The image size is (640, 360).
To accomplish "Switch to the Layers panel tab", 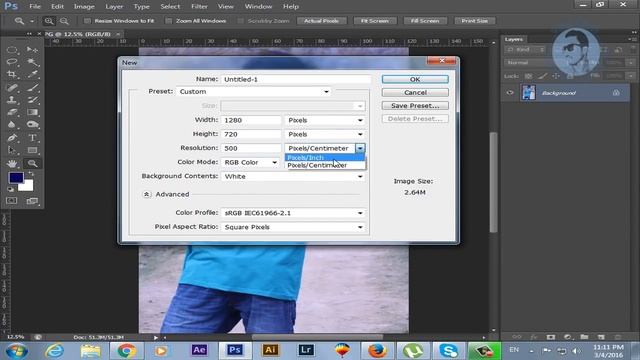I will tap(513, 39).
